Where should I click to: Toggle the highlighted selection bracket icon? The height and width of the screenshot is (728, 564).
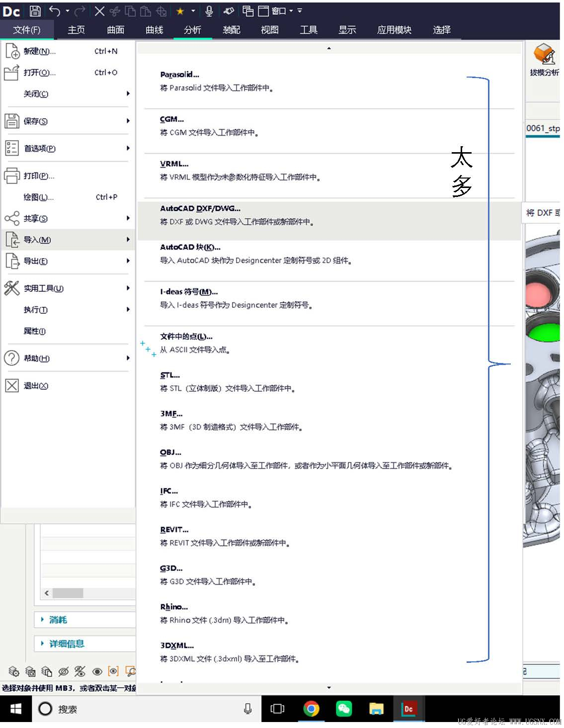[x=113, y=671]
